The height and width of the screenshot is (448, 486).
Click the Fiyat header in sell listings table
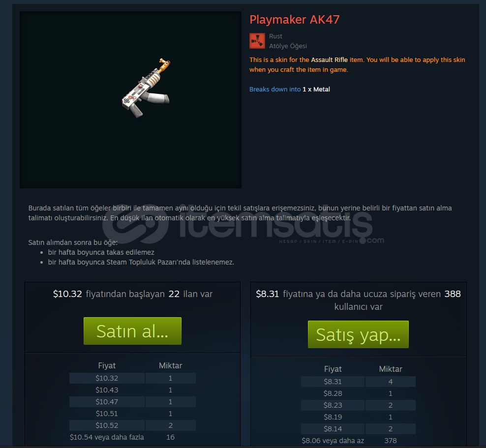pos(107,365)
